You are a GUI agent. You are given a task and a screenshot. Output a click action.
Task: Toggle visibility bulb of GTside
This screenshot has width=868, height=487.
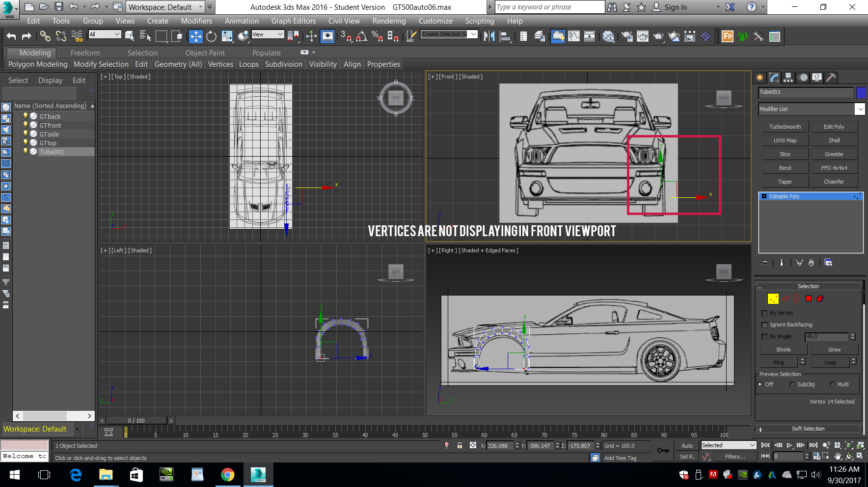tap(26, 134)
